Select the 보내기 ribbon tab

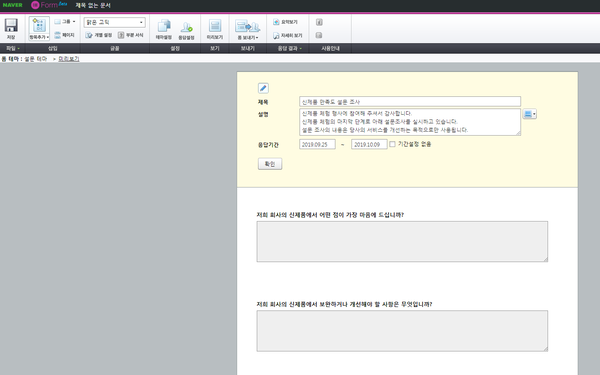248,48
